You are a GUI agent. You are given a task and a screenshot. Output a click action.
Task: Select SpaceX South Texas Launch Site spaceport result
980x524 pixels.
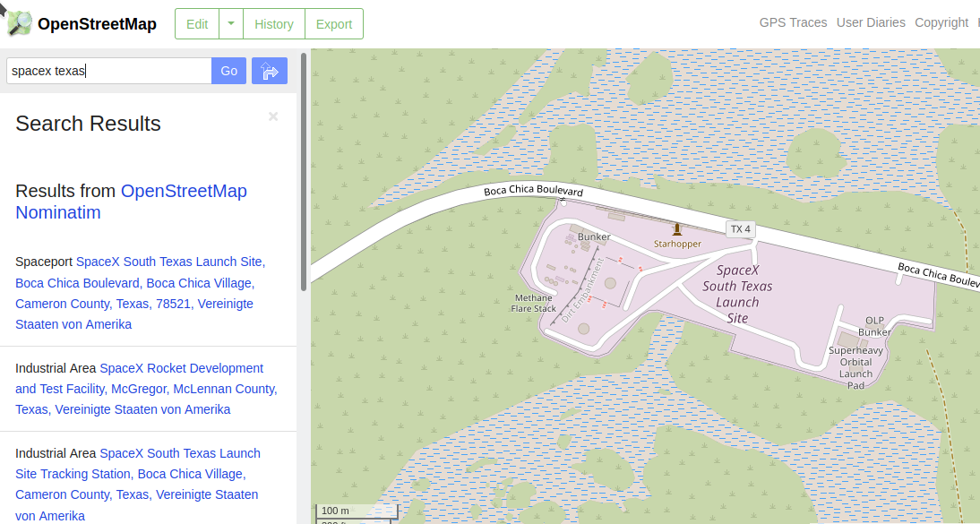coord(141,293)
